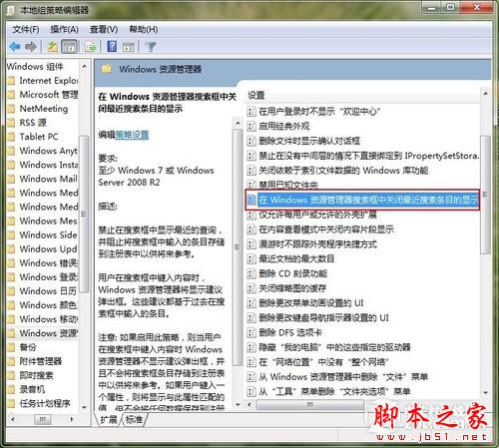
Task: Click settings list scroll left arrow
Action: coord(250,404)
